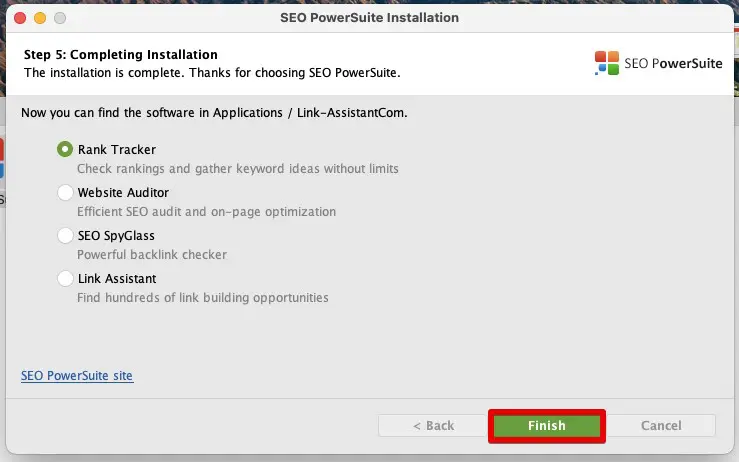Viewport: 739px width, 462px height.
Task: Click the 'Efficient SEO audit' description text
Action: click(x=206, y=212)
